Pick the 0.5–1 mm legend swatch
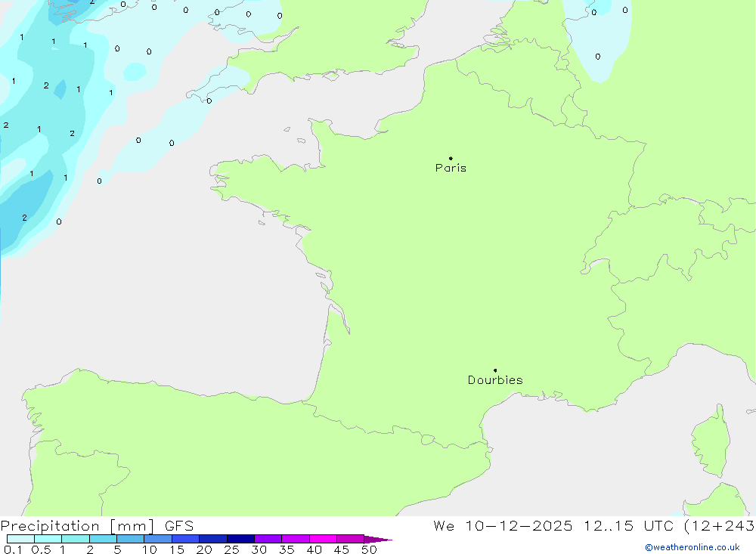 tap(48, 539)
